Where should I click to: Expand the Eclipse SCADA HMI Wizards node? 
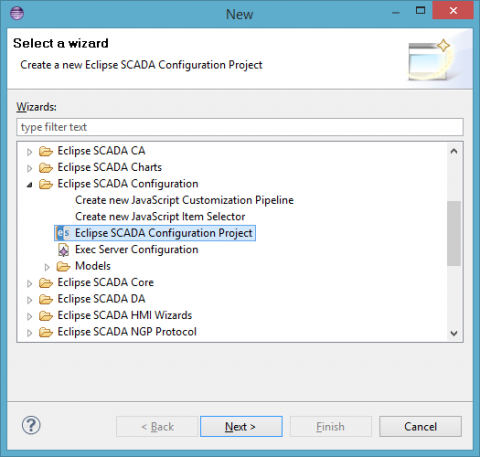pyautogui.click(x=29, y=316)
